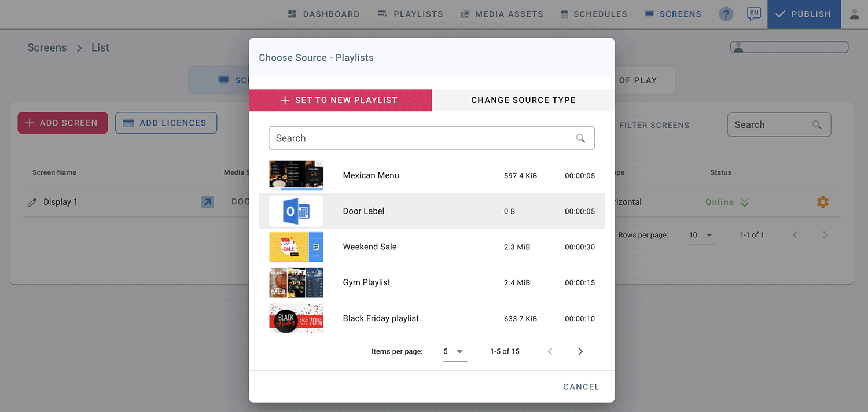Select the Weekend Sale playlist thumbnail
868x412 pixels.
coord(296,247)
